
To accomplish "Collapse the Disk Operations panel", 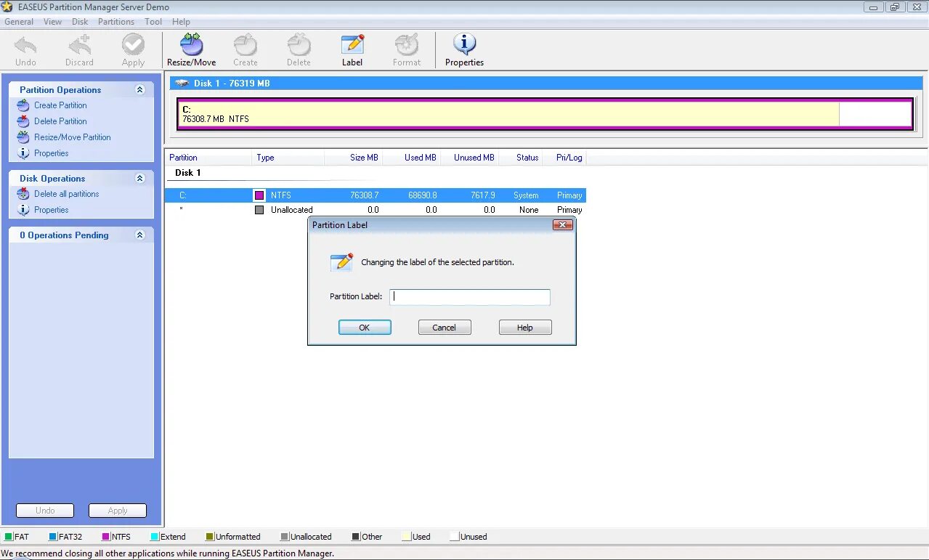I will coord(140,179).
